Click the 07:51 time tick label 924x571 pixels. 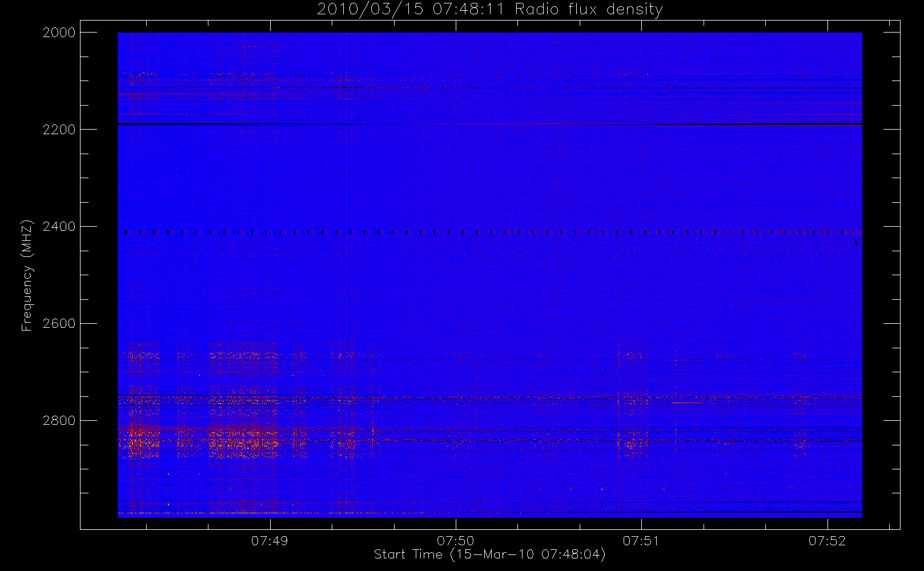[x=641, y=541]
